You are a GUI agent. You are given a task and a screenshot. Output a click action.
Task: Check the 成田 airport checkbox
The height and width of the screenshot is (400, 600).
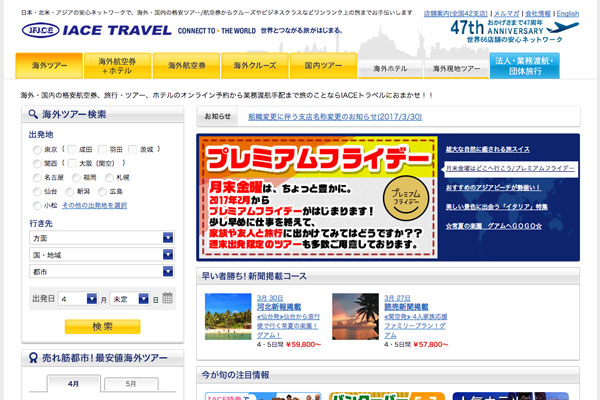pyautogui.click(x=72, y=149)
